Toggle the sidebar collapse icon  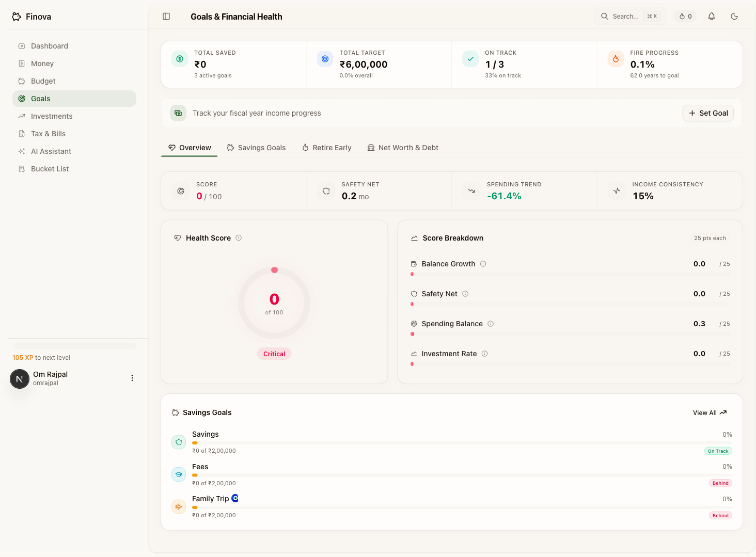(x=166, y=17)
